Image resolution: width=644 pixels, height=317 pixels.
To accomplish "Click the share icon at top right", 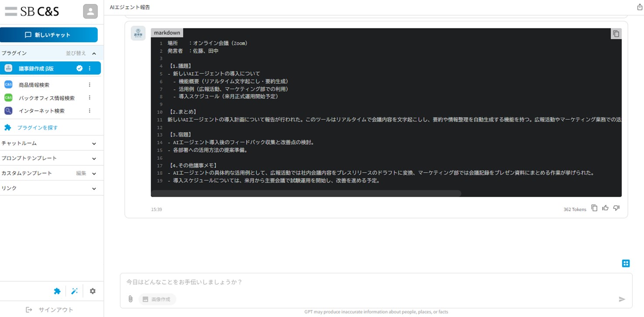I will coord(640,7).
